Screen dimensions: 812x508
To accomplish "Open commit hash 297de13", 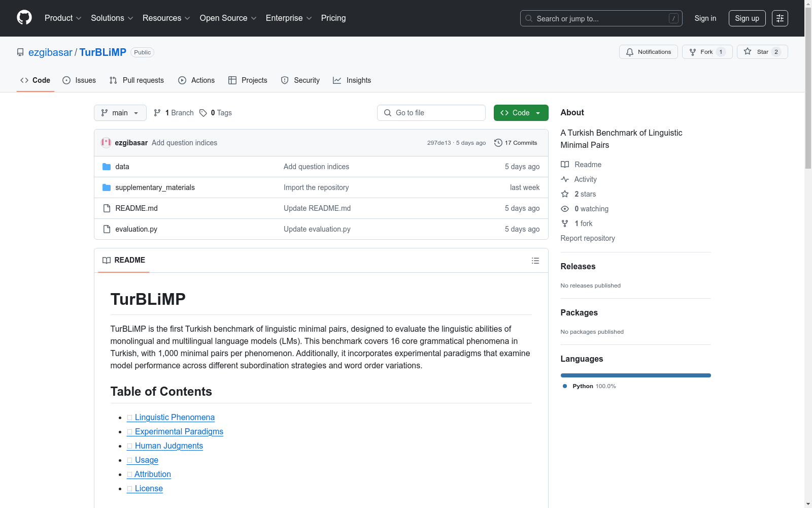I will [x=439, y=143].
